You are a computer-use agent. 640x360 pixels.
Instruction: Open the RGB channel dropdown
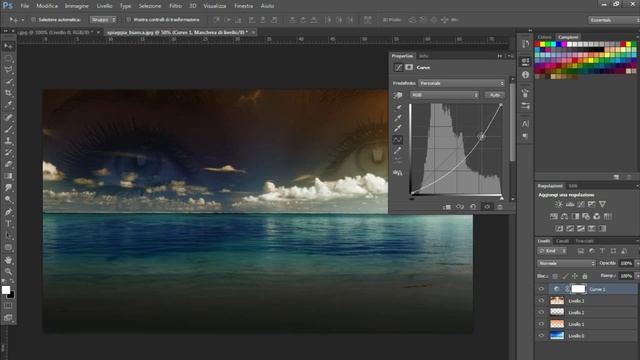pos(444,95)
